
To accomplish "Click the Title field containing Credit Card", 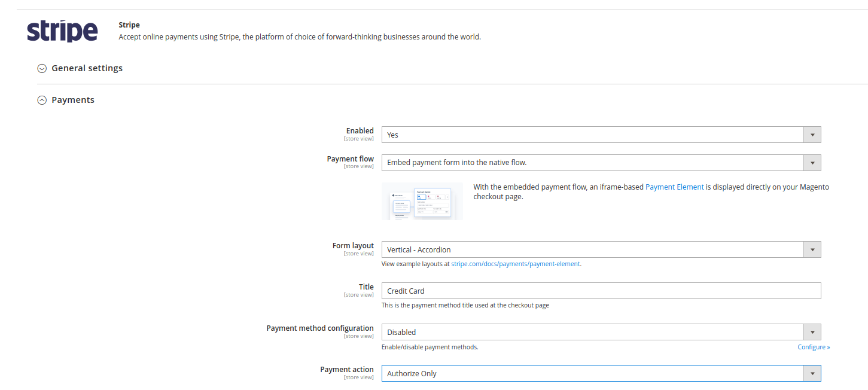I will pos(601,291).
